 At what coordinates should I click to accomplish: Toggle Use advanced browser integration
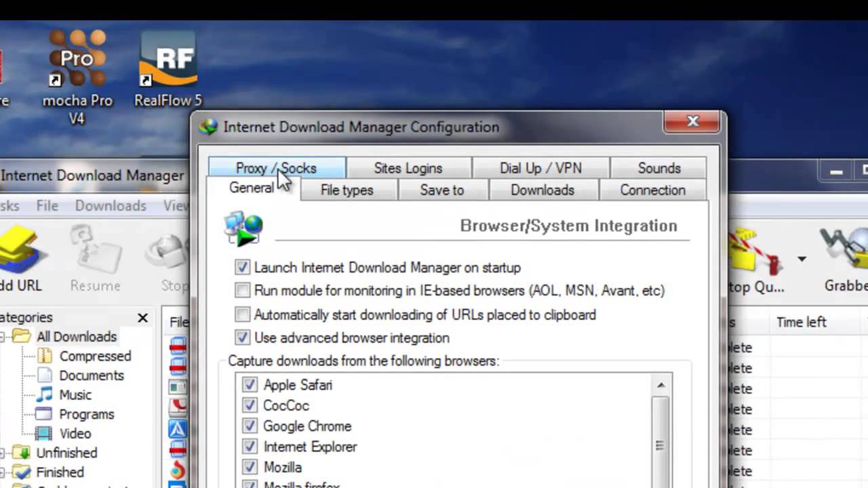tap(242, 338)
